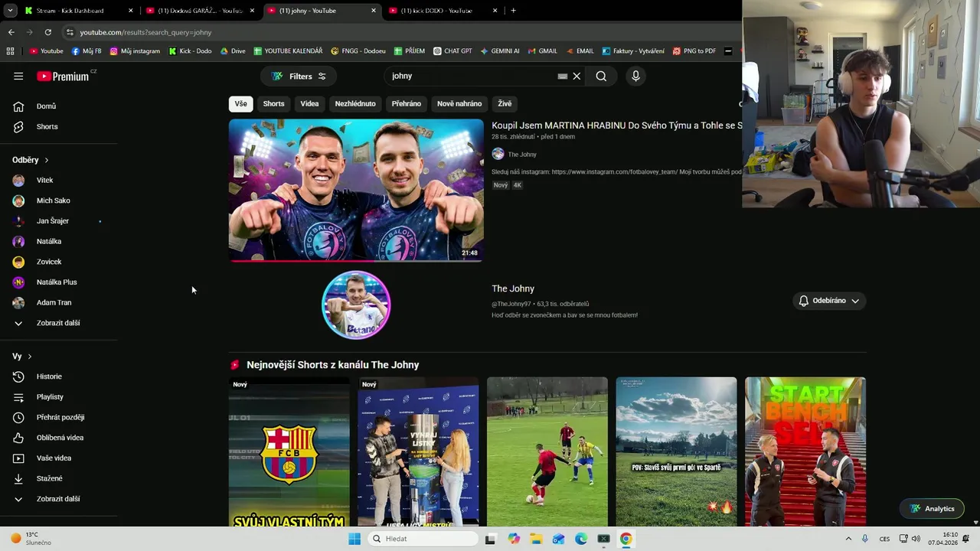
Task: Open Playlisty in the sidebar
Action: (50, 396)
